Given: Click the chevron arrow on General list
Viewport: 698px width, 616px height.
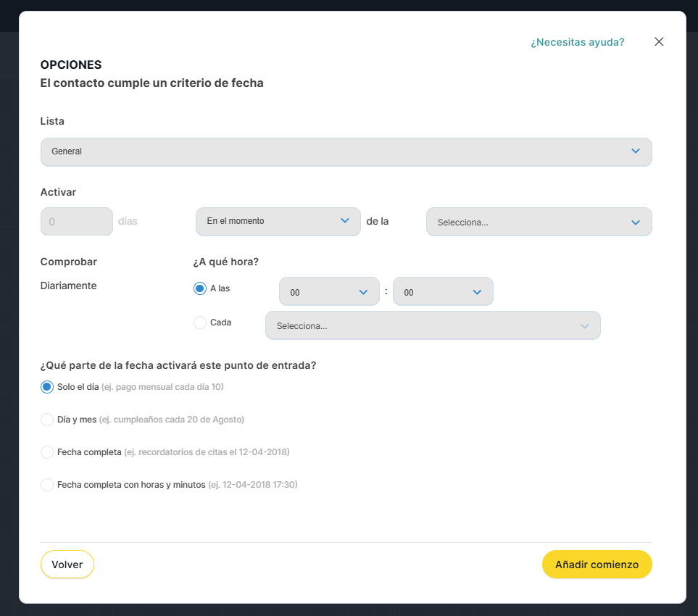Looking at the screenshot, I should click(636, 151).
